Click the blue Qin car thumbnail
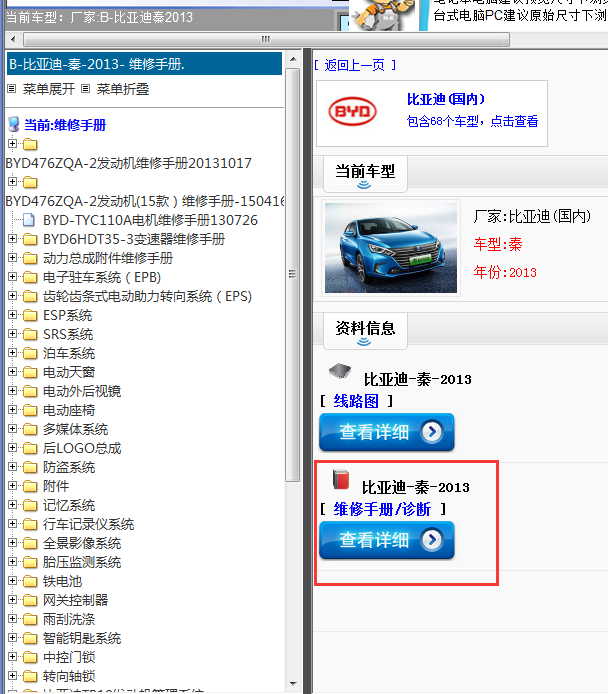 pos(391,248)
